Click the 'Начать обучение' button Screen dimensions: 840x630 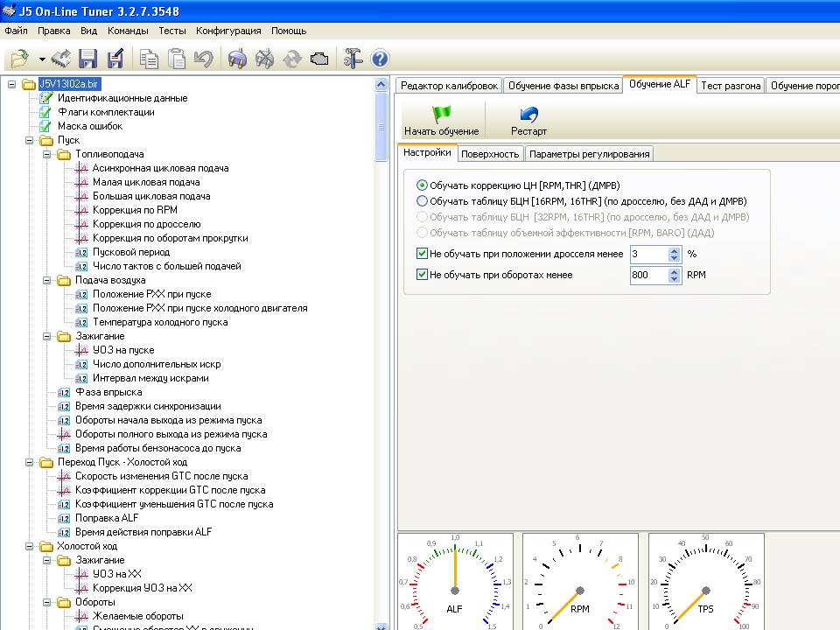point(441,121)
